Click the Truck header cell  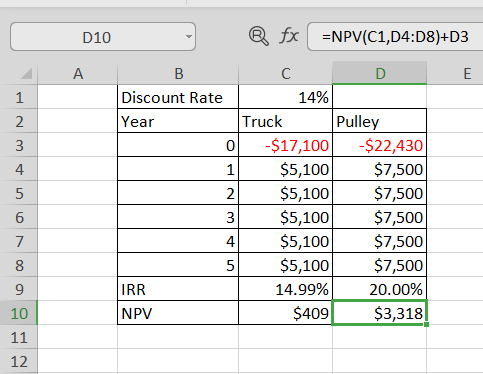286,121
